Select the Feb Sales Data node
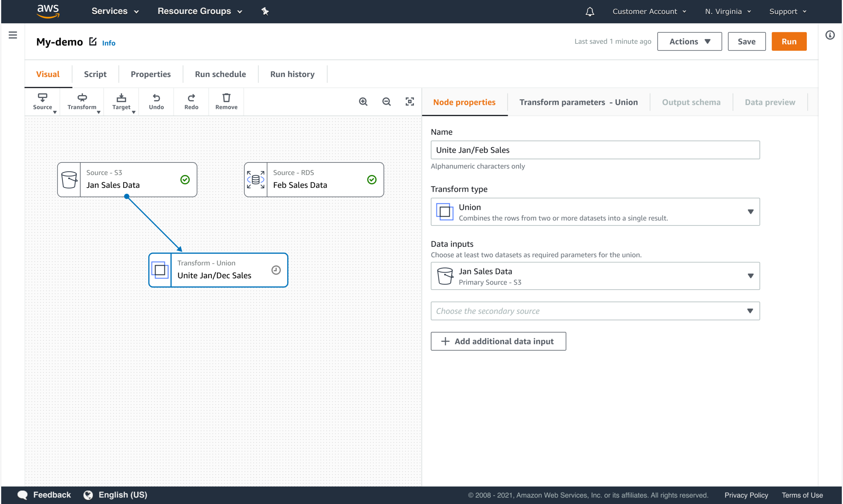 314,180
